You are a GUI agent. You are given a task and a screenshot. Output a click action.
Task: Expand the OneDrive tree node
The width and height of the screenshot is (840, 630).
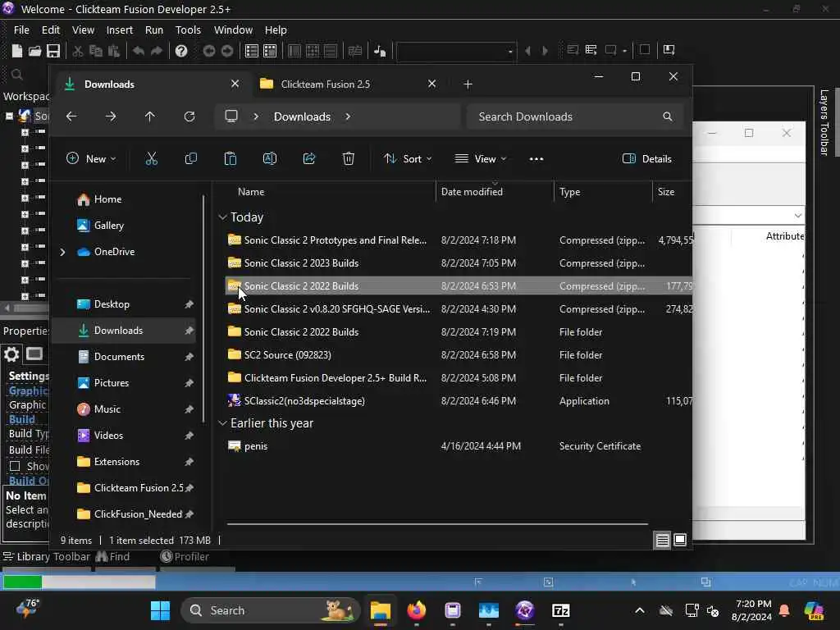click(62, 252)
